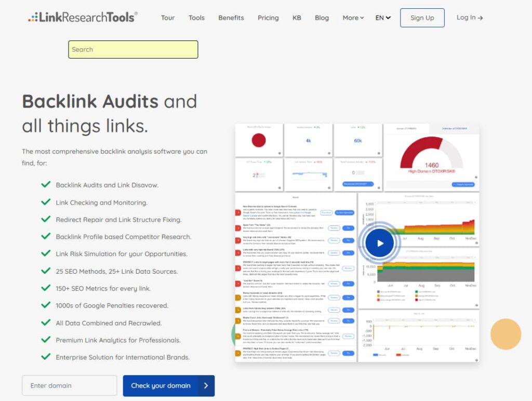The height and width of the screenshot is (401, 532).
Task: Click the checkmark beside Backlink Audits and Link Disavow
Action: [46, 184]
